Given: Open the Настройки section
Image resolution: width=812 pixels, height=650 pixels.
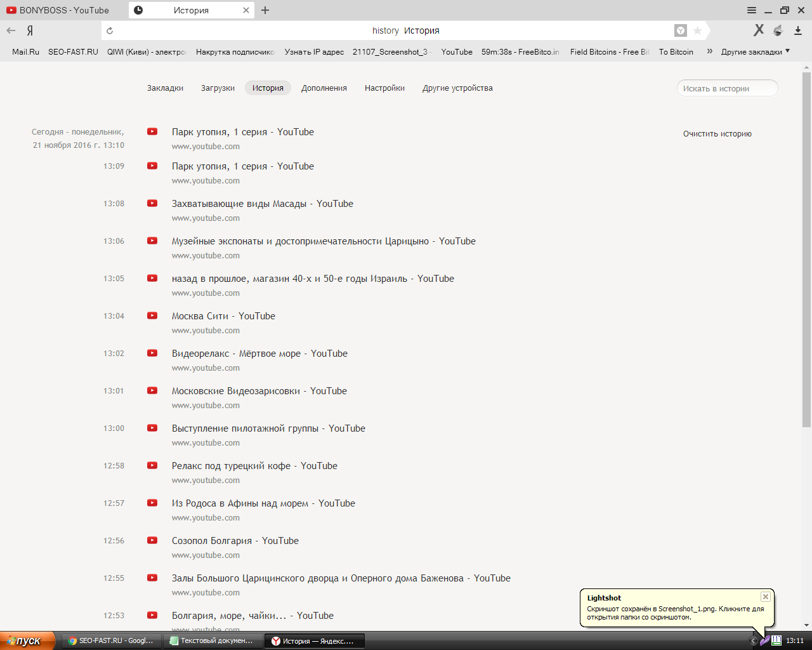Looking at the screenshot, I should click(384, 88).
